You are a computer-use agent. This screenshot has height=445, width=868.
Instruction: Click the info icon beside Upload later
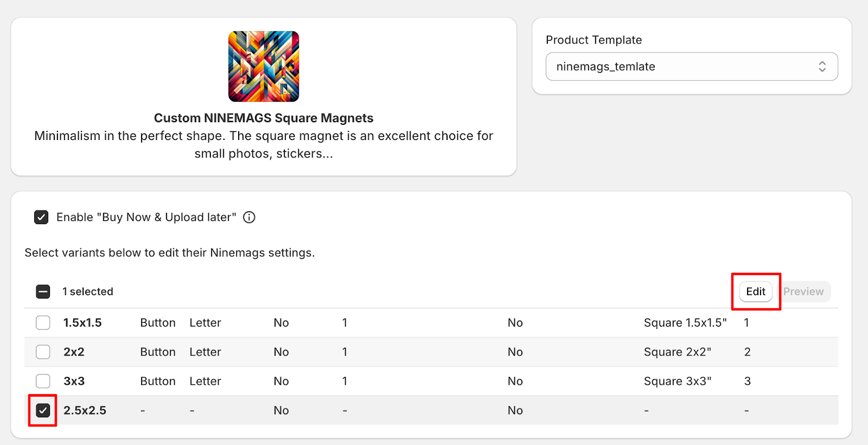click(249, 218)
